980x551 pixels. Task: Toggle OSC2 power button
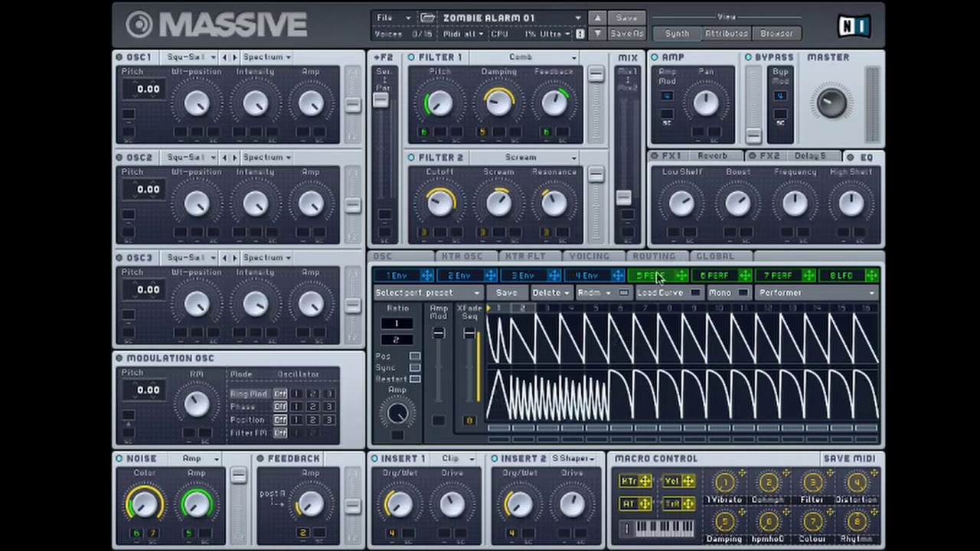click(119, 158)
